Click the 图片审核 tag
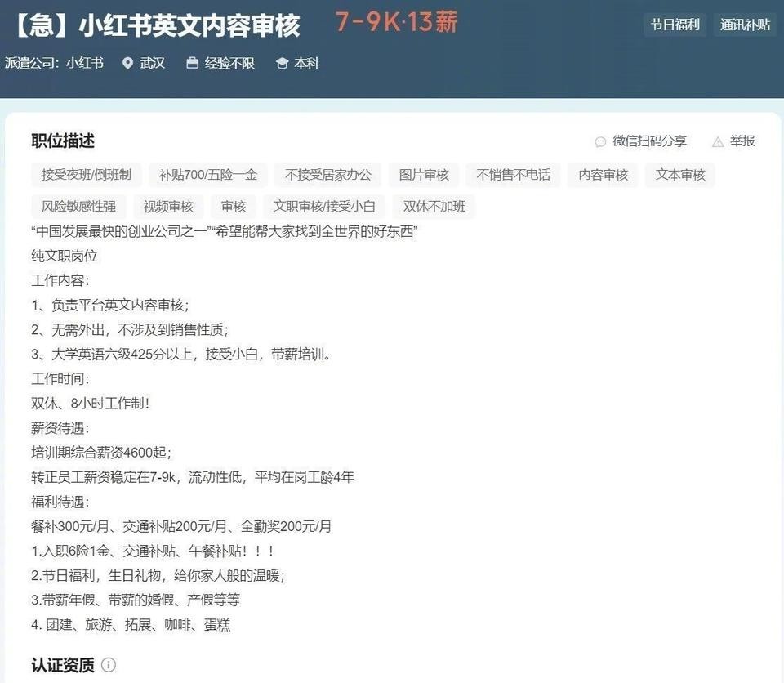 (424, 175)
